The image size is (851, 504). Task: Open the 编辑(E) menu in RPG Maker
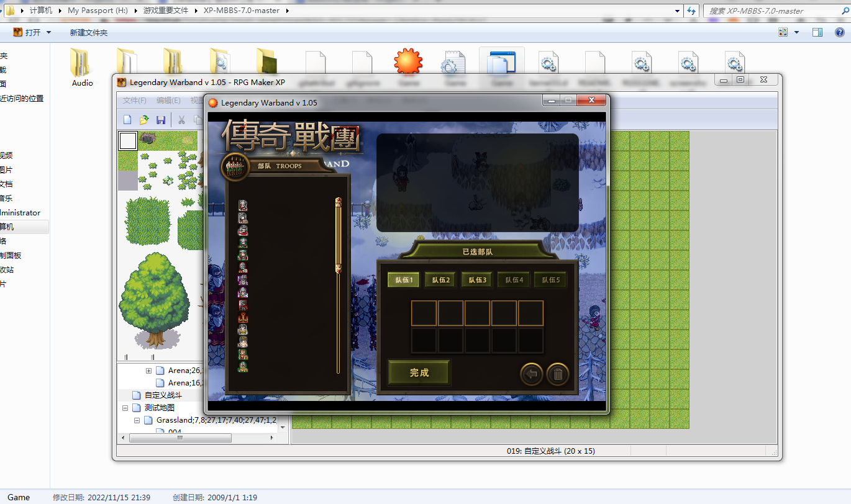[x=168, y=101]
